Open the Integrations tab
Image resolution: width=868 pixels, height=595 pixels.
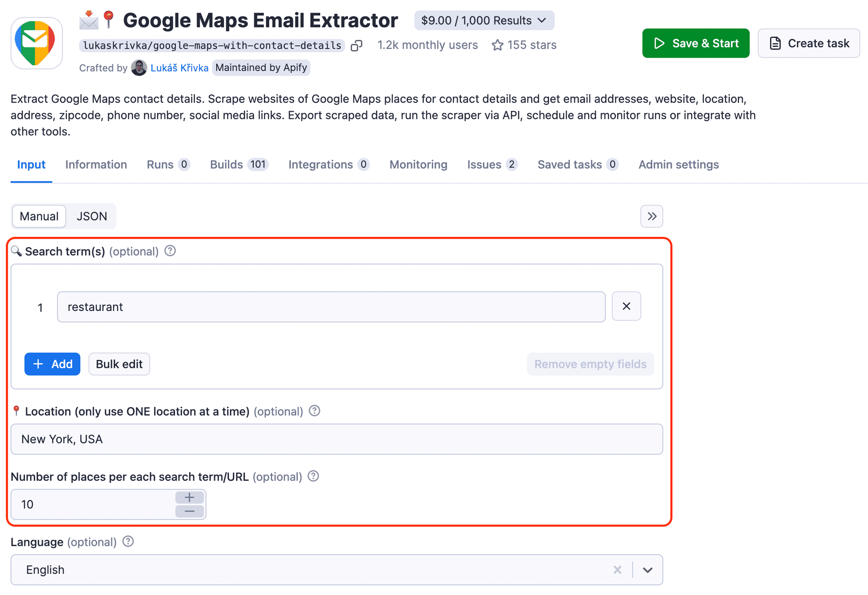pos(329,165)
